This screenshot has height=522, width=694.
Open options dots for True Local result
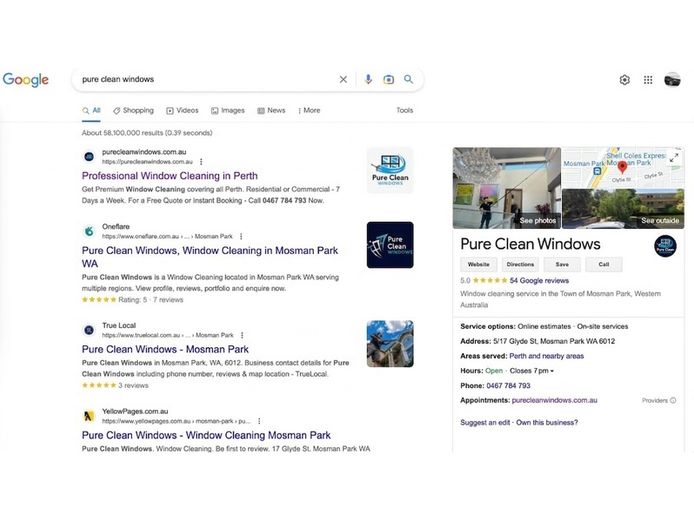point(242,335)
